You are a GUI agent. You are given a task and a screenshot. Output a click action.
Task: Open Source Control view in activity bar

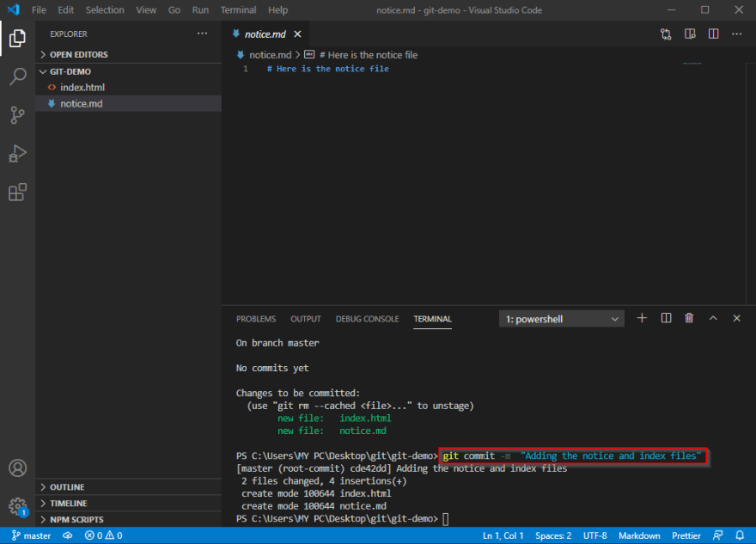(17, 115)
